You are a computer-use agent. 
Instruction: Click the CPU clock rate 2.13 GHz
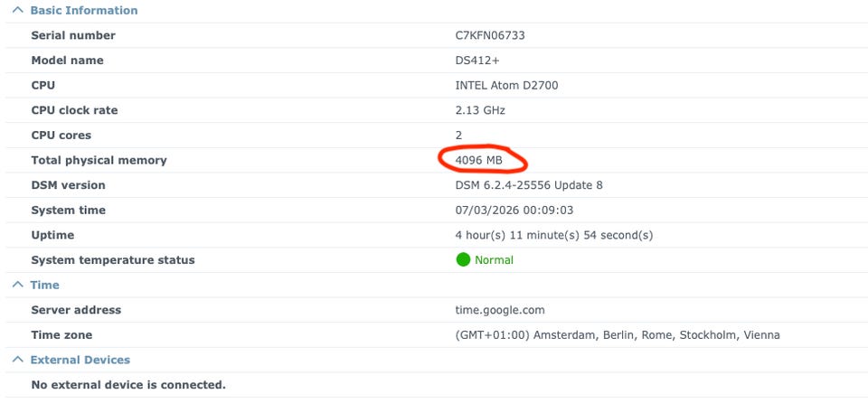pyautogui.click(x=480, y=110)
